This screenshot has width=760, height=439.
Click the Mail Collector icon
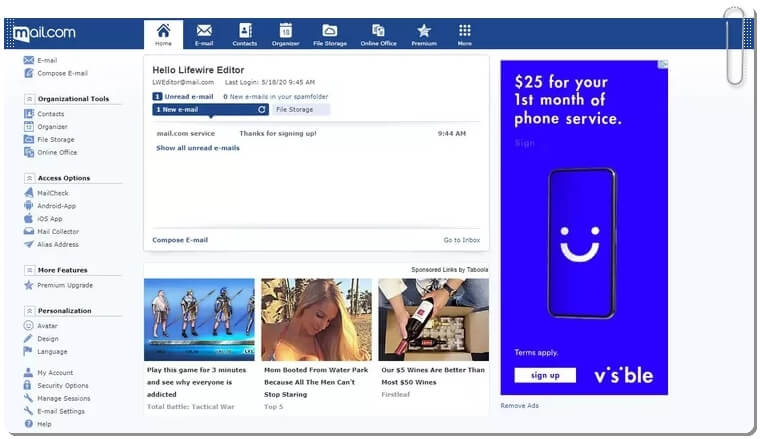(x=29, y=231)
